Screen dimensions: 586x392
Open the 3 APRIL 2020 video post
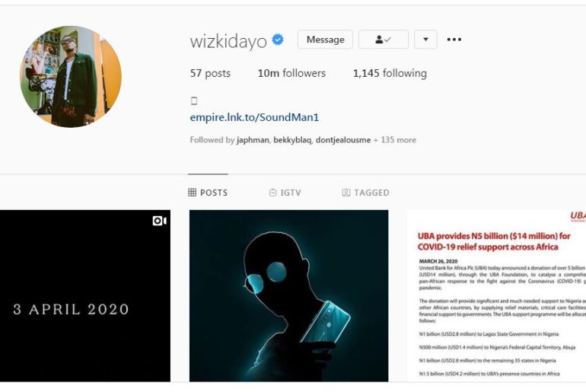point(85,295)
